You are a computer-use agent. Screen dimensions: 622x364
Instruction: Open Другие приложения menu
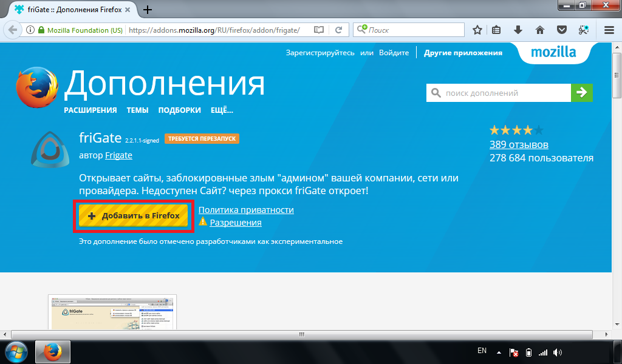pos(463,53)
